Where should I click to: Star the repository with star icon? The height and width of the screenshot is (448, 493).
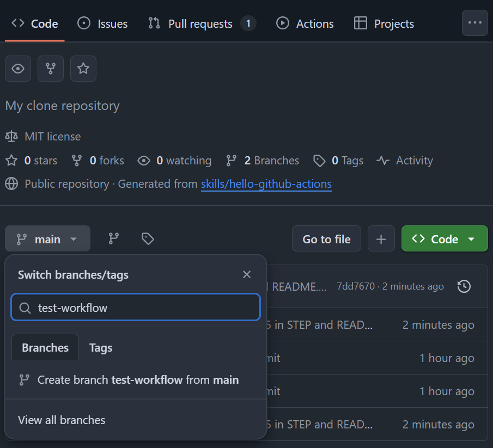point(83,69)
